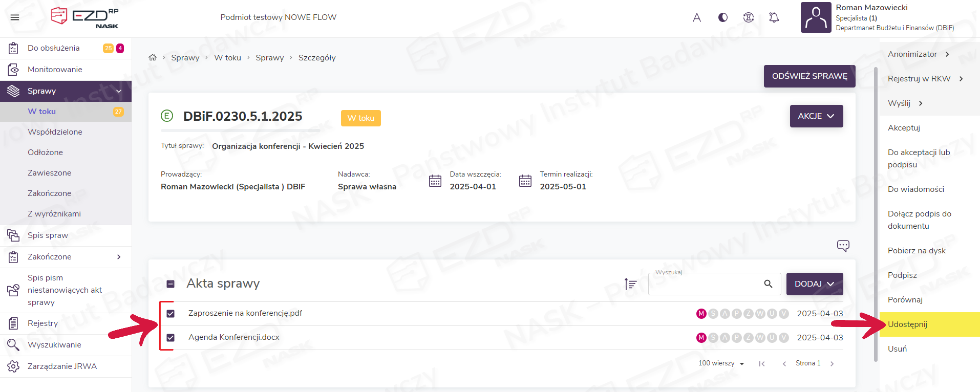This screenshot has width=980, height=392.
Task: Open the W toku breadcrumb link
Action: pyautogui.click(x=227, y=58)
